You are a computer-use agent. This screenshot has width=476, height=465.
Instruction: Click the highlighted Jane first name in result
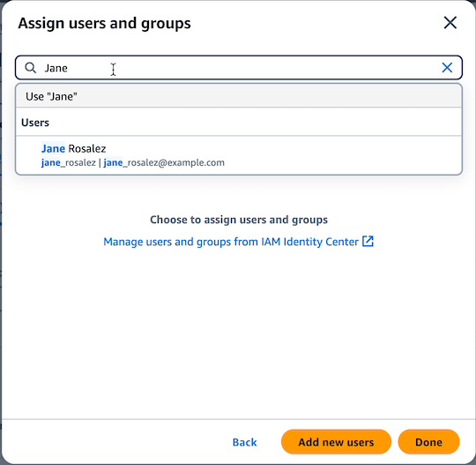[x=53, y=148]
